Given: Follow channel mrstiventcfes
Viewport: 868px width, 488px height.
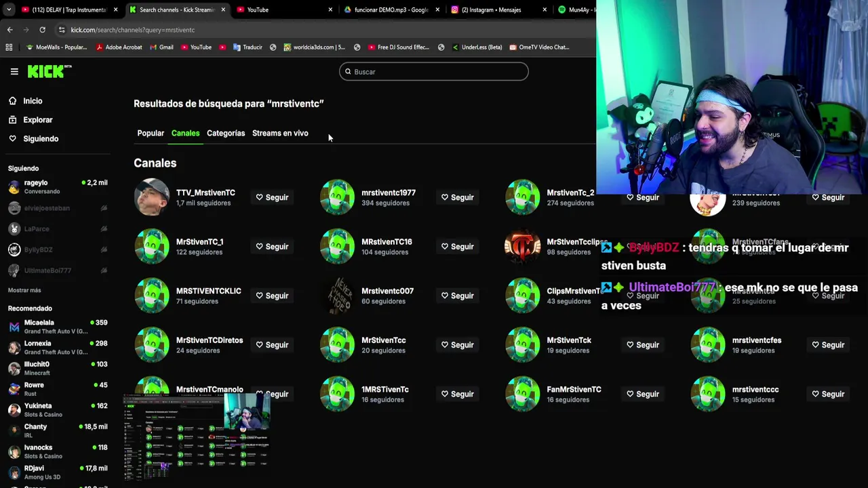Looking at the screenshot, I should 829,345.
